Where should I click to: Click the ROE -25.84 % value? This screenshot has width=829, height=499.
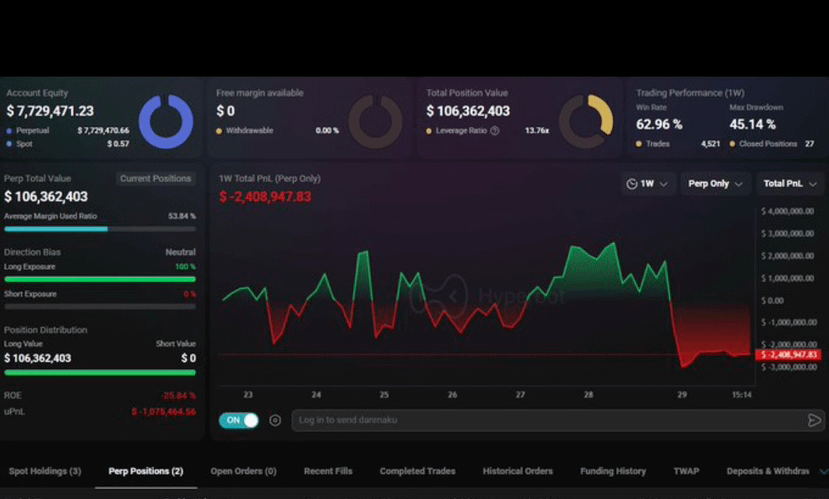click(x=178, y=395)
